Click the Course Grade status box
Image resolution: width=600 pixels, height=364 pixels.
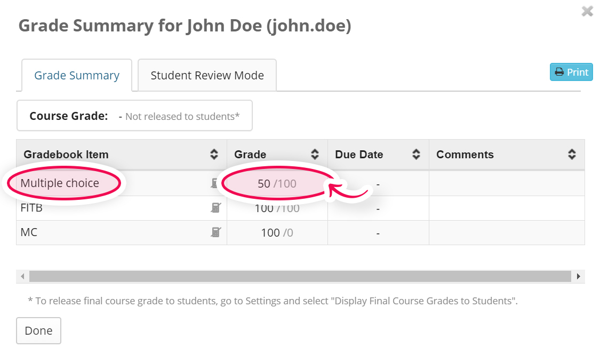pos(134,116)
